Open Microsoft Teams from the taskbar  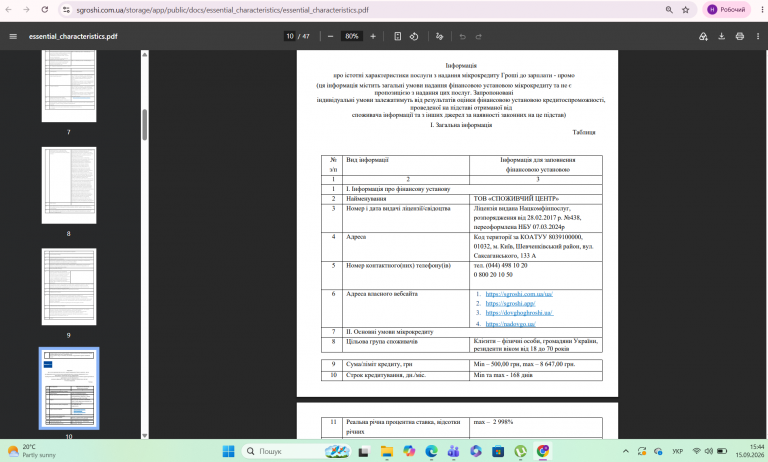coord(454,451)
